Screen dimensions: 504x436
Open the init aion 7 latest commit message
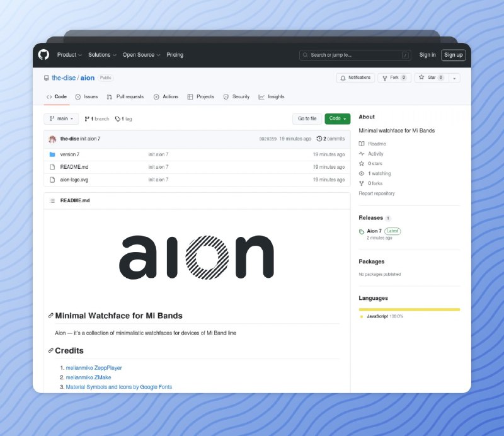point(90,139)
